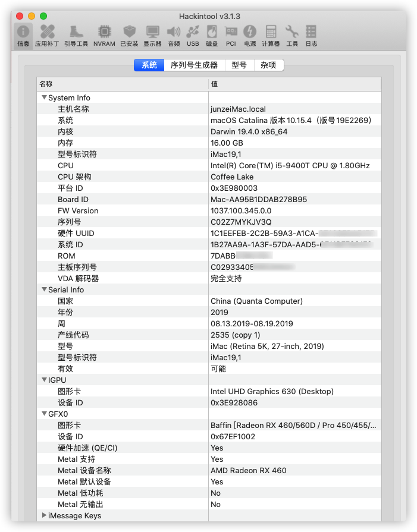
Task: Collapse the Serial Info section
Action: pyautogui.click(x=44, y=289)
